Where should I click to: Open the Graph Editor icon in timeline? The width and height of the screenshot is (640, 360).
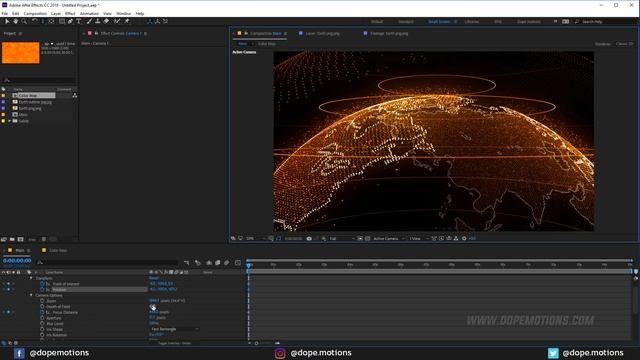pos(238,263)
